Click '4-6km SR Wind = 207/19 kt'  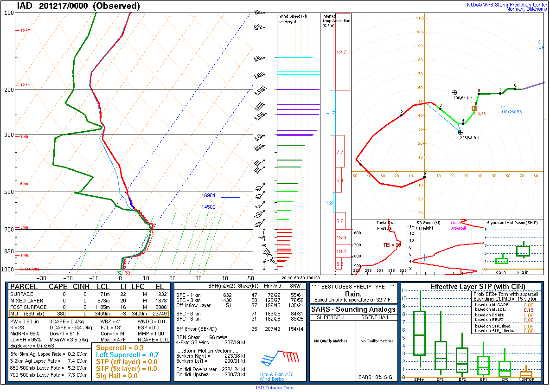tap(211, 342)
